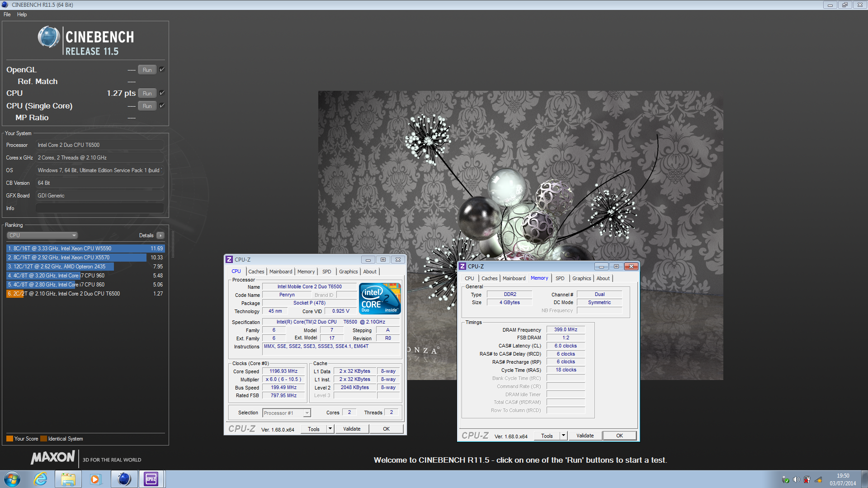Viewport: 868px width, 488px height.
Task: Click the Windows Start orb
Action: (x=12, y=479)
